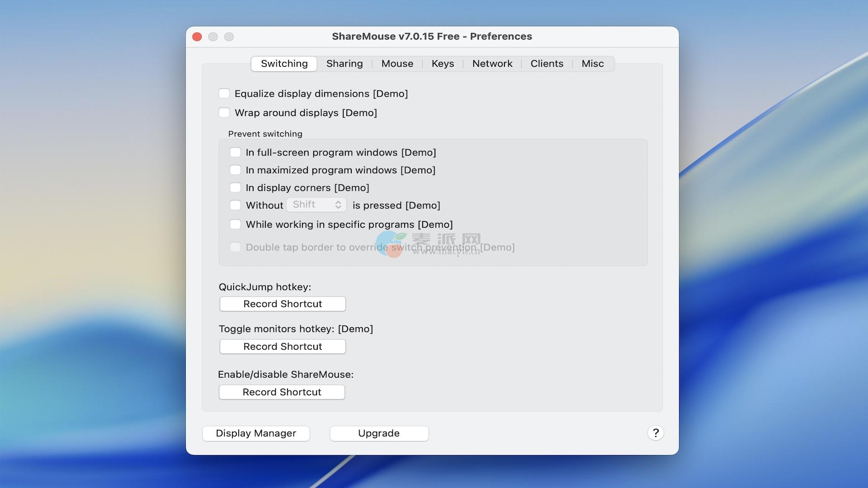Close the Preferences window with red button
This screenshot has width=868, height=488.
[x=197, y=37]
